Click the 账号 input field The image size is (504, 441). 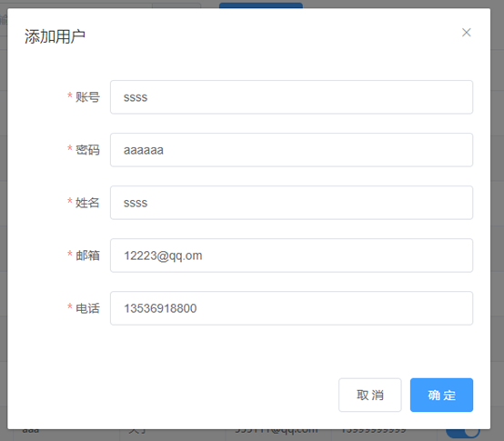pos(291,97)
